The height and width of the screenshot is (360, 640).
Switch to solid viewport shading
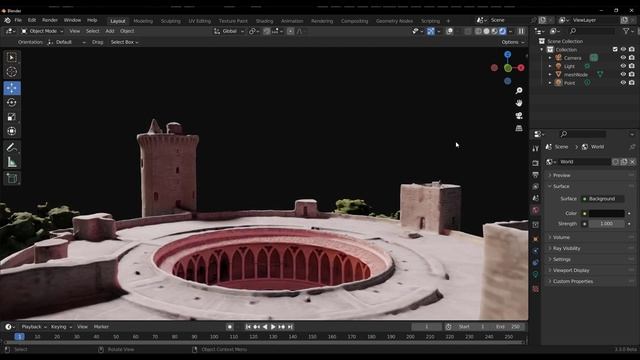486,31
